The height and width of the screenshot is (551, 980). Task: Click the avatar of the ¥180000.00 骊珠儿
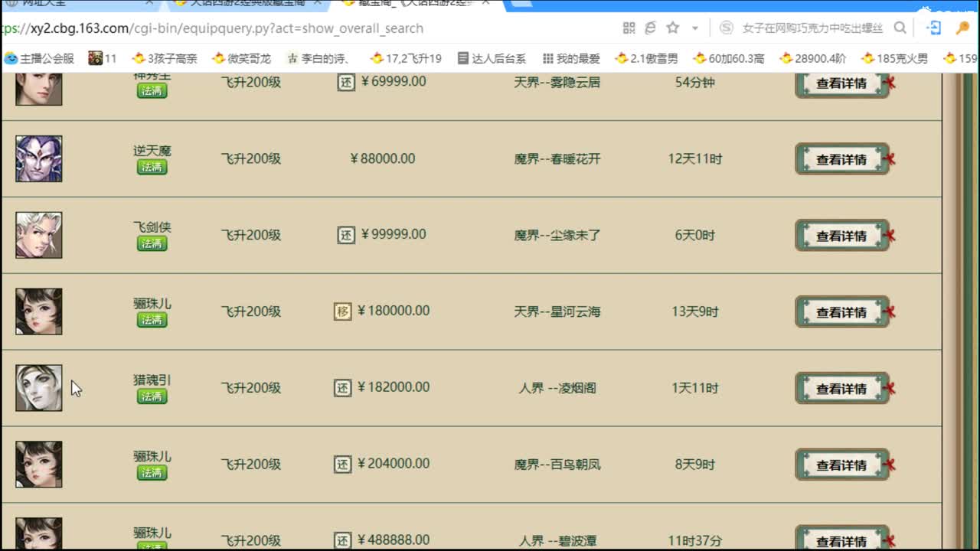39,311
